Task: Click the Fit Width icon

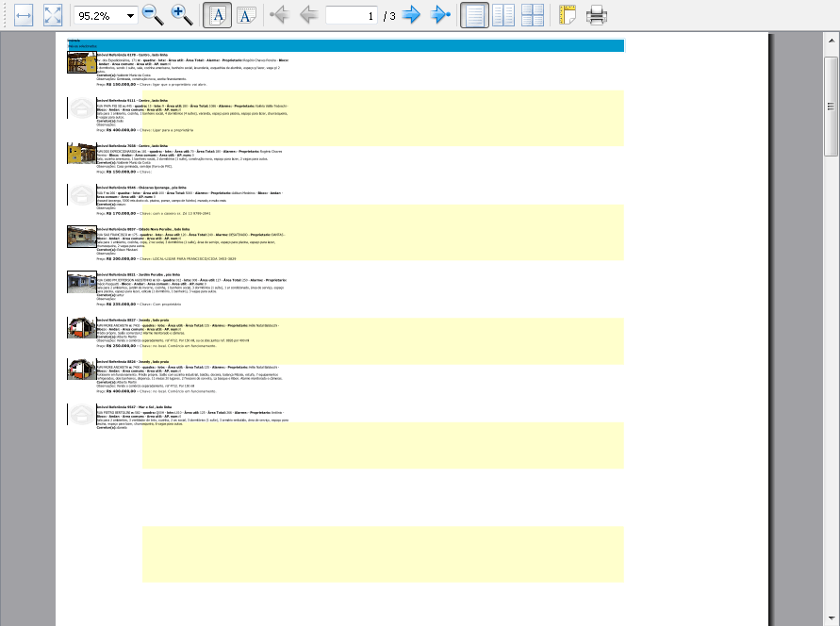Action: click(x=24, y=15)
